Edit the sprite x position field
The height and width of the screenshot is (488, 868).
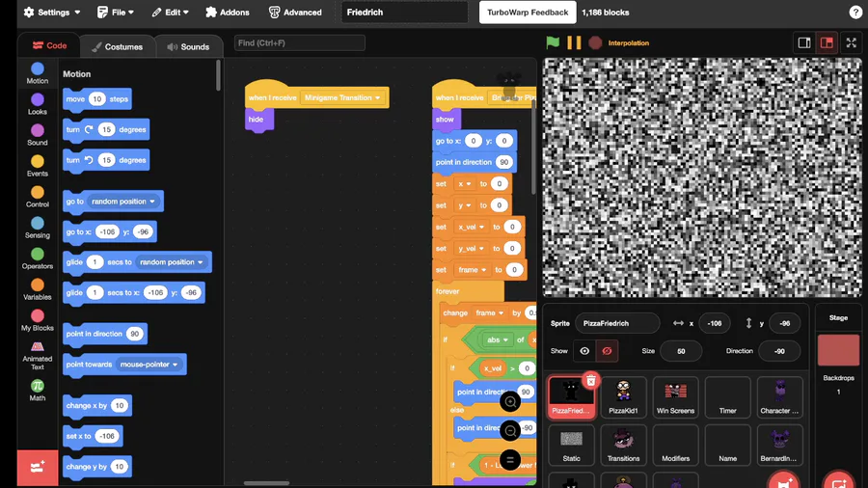[x=714, y=323]
